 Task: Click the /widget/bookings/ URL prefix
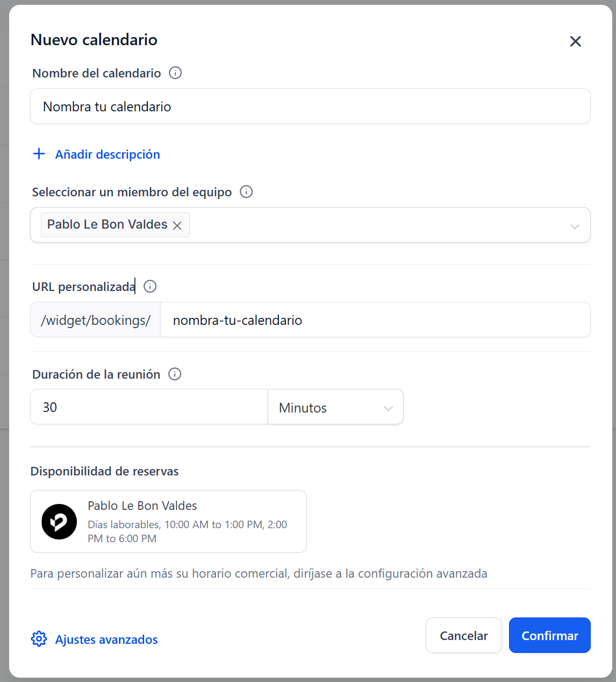(96, 320)
